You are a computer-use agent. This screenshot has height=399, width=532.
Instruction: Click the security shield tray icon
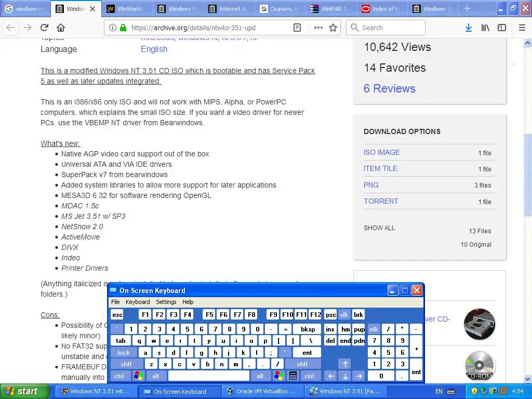(x=474, y=392)
